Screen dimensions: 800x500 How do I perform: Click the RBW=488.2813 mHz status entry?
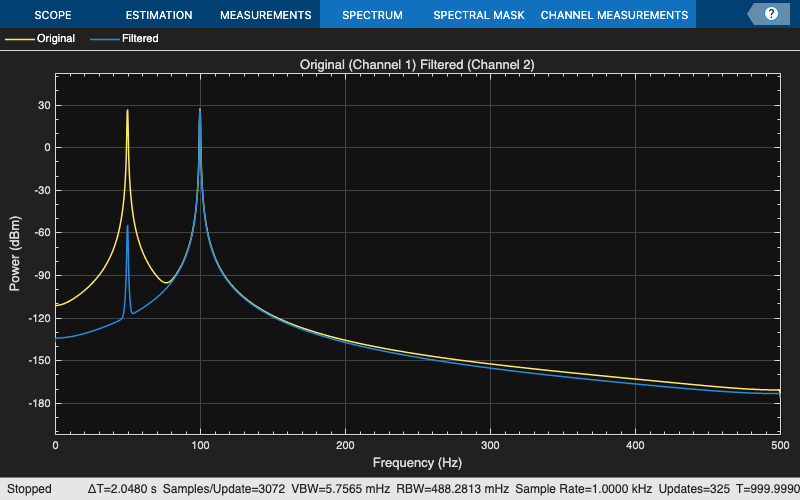coord(453,489)
